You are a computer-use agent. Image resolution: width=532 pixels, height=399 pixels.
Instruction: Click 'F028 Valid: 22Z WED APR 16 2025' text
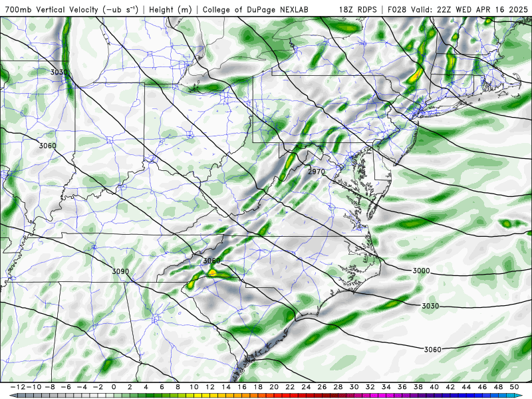[x=458, y=10]
